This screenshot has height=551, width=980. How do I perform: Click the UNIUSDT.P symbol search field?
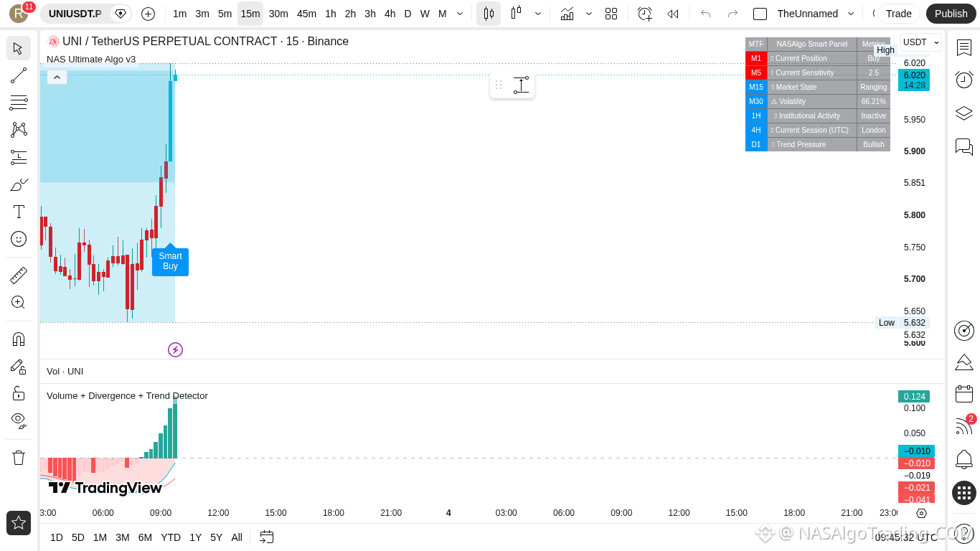tap(75, 14)
